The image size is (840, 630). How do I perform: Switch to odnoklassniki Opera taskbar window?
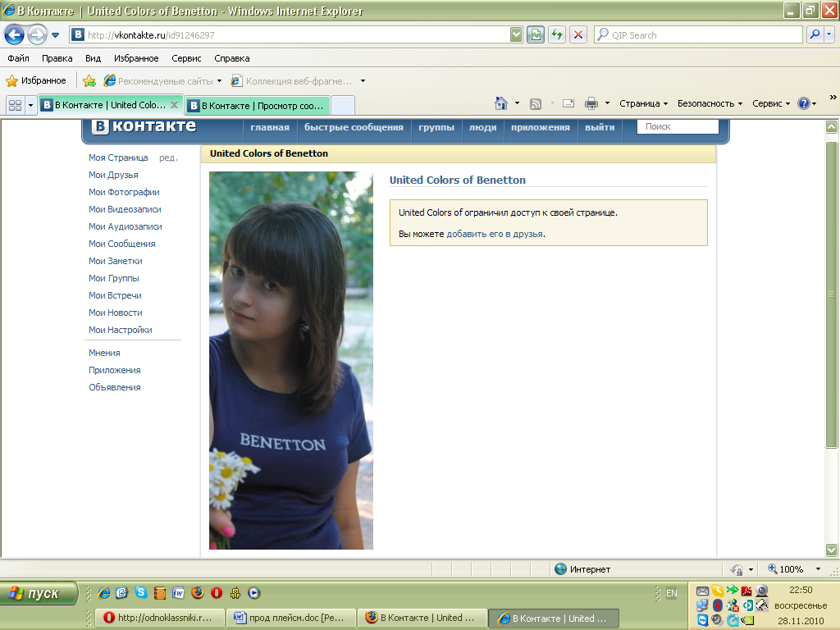(x=159, y=618)
